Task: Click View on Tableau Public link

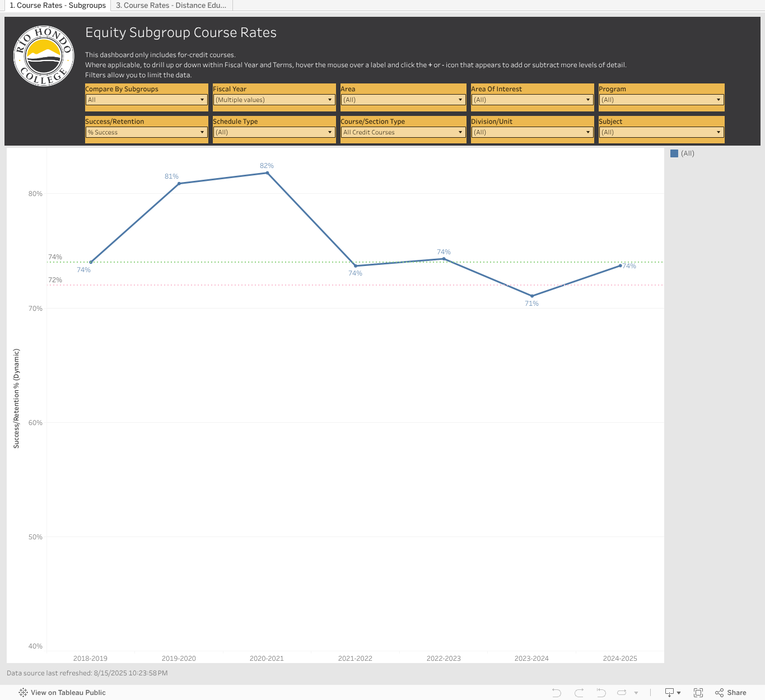Action: click(62, 693)
